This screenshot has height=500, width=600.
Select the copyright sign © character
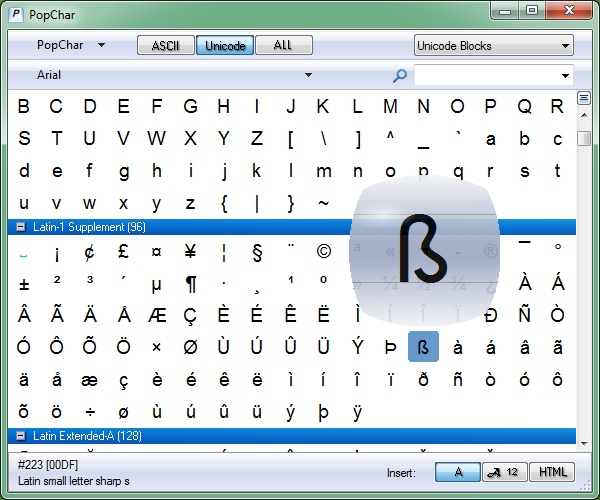click(323, 253)
